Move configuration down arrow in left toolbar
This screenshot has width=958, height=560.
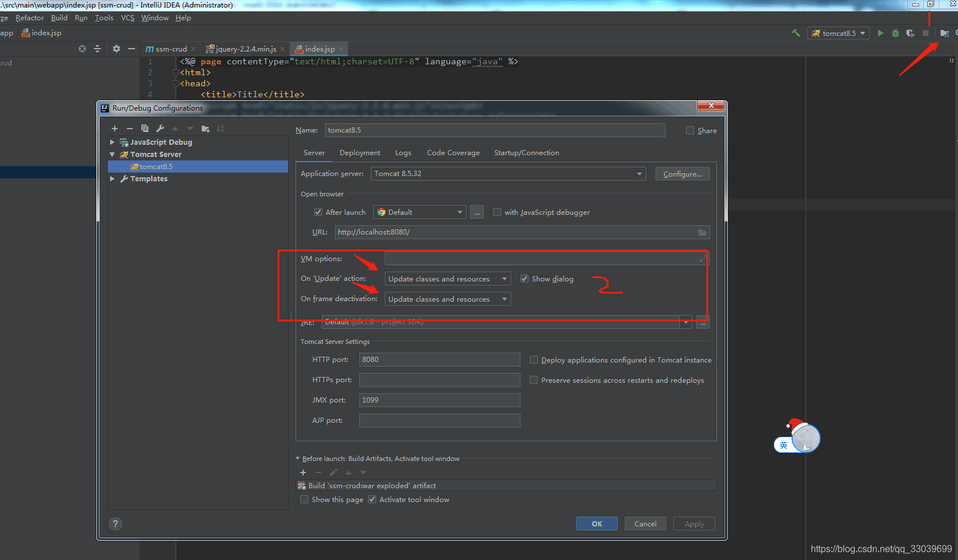click(190, 129)
